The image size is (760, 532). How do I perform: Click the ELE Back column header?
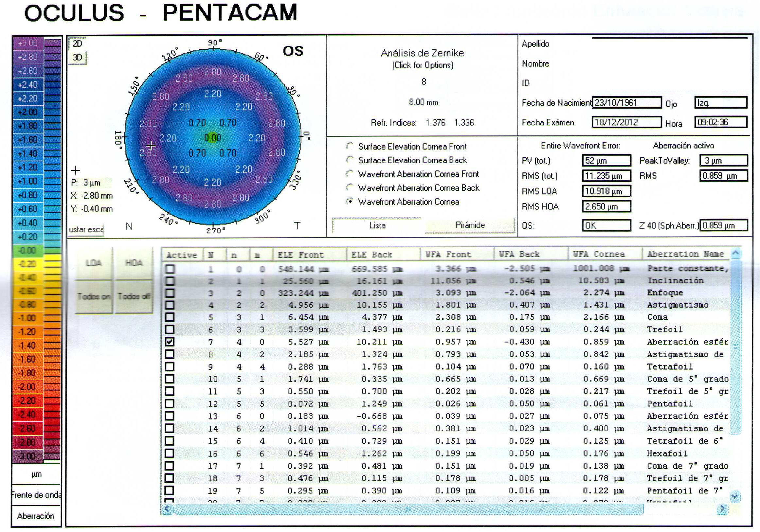[383, 255]
